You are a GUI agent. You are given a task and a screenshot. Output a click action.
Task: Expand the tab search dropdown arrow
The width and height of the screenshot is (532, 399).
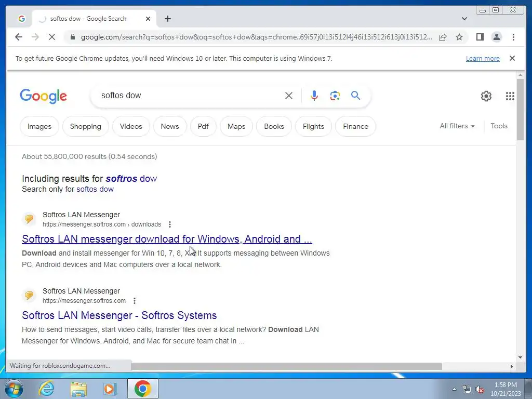pos(464,19)
